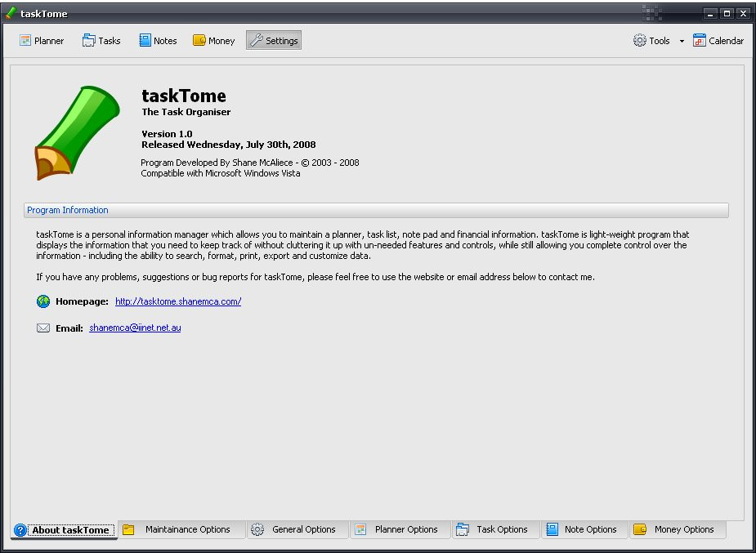Click the Calendar toolbar label
The image size is (756, 553).
click(x=726, y=41)
